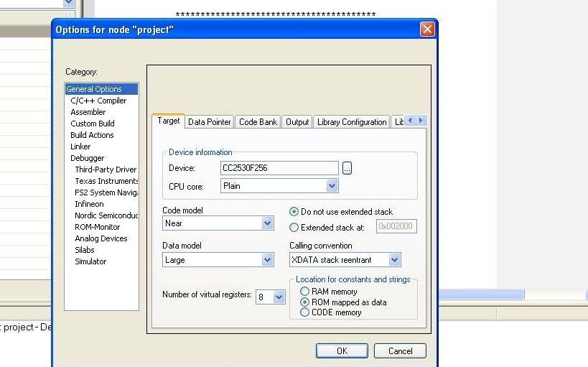Select Third-Party Driver category
Screen dimensions: 588x367
(106, 169)
